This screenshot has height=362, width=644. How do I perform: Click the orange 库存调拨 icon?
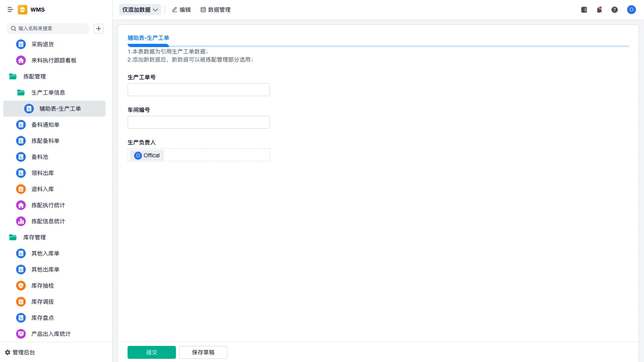[x=21, y=302]
